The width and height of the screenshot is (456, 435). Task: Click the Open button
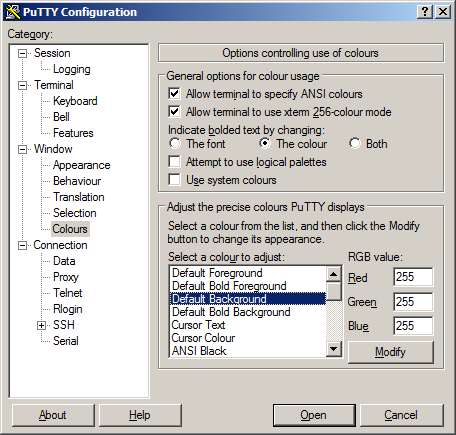[x=314, y=415]
